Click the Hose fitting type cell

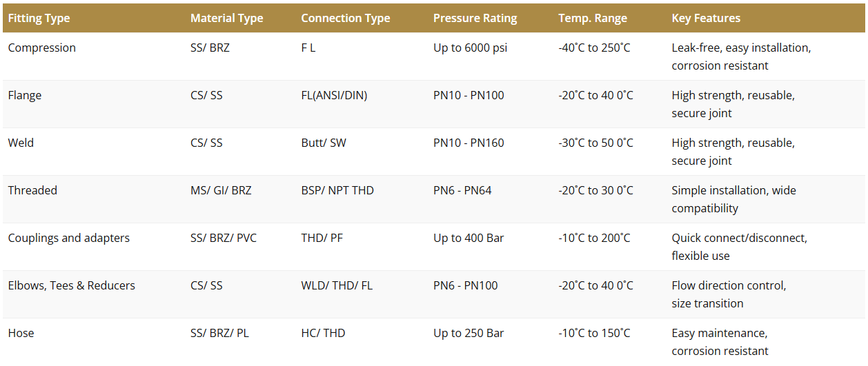21,333
